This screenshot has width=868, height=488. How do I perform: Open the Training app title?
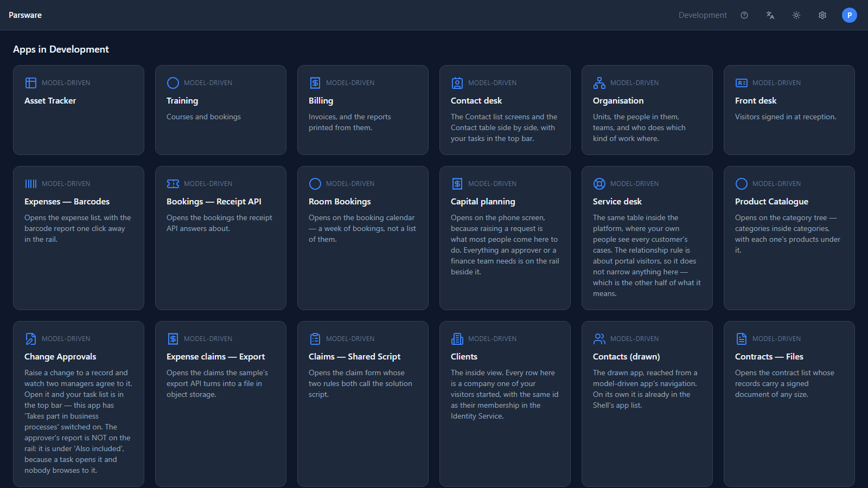point(182,101)
